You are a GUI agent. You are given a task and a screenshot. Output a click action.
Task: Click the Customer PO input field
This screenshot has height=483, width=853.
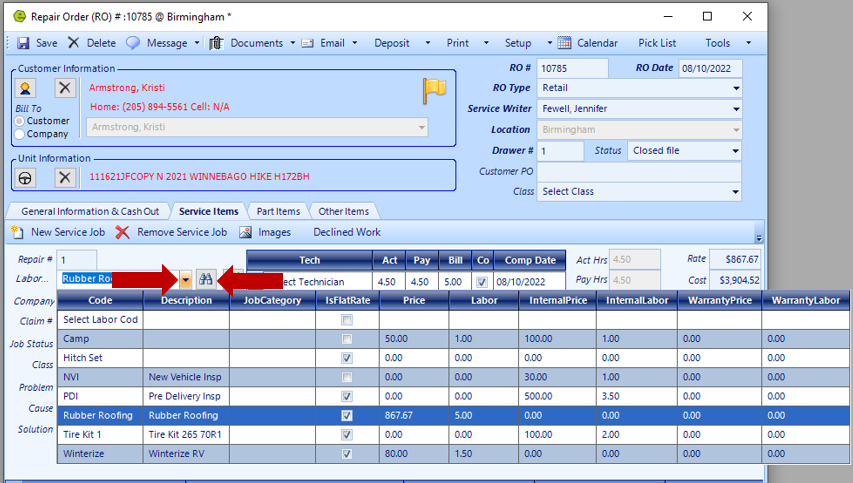tap(639, 172)
